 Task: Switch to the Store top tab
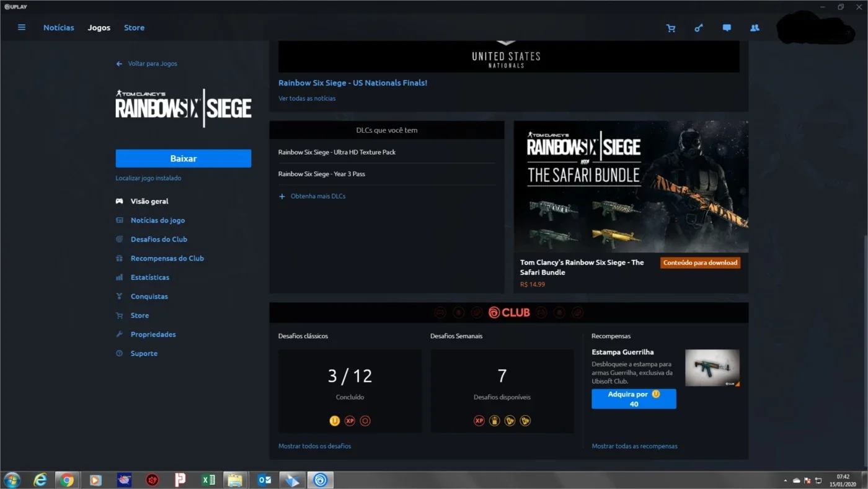(134, 27)
